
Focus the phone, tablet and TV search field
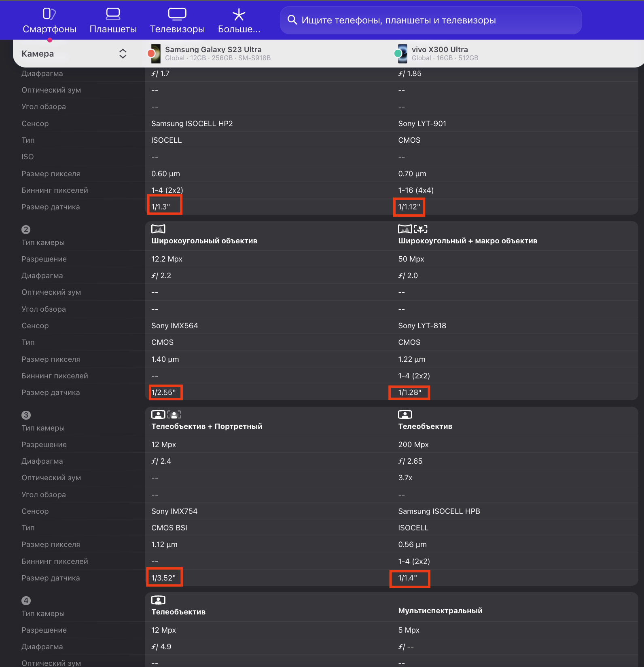coord(431,20)
